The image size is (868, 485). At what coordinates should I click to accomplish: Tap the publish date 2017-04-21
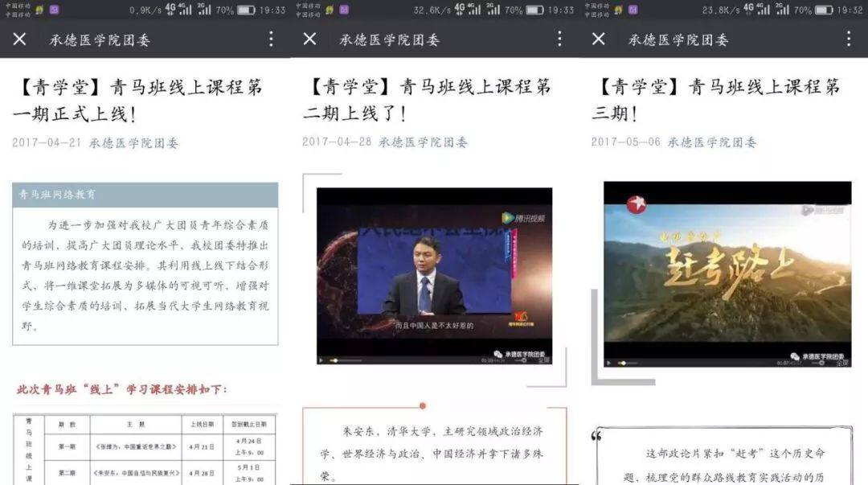47,142
